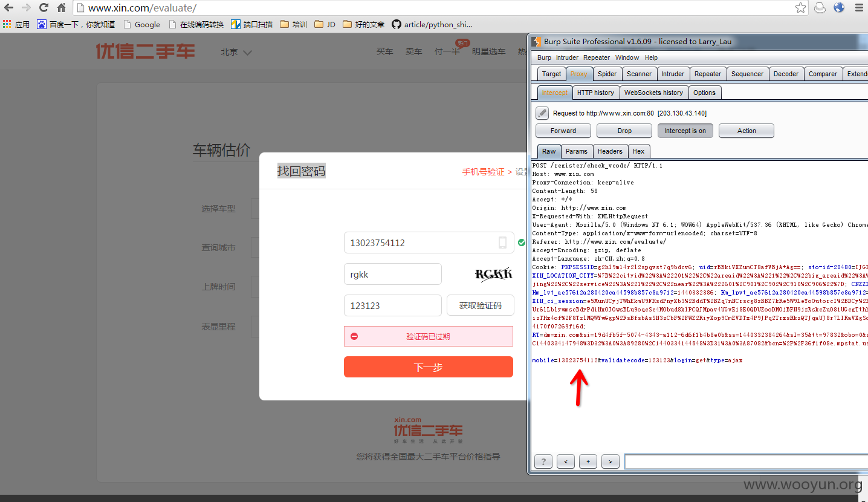Open the browser Home icon
Viewport: 868px width, 502px height.
point(61,8)
